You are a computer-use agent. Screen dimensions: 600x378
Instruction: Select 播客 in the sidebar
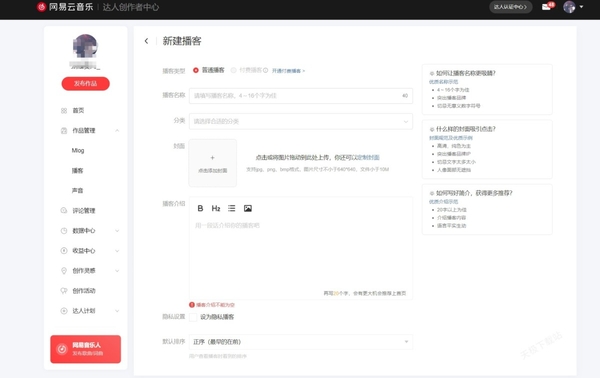point(77,171)
